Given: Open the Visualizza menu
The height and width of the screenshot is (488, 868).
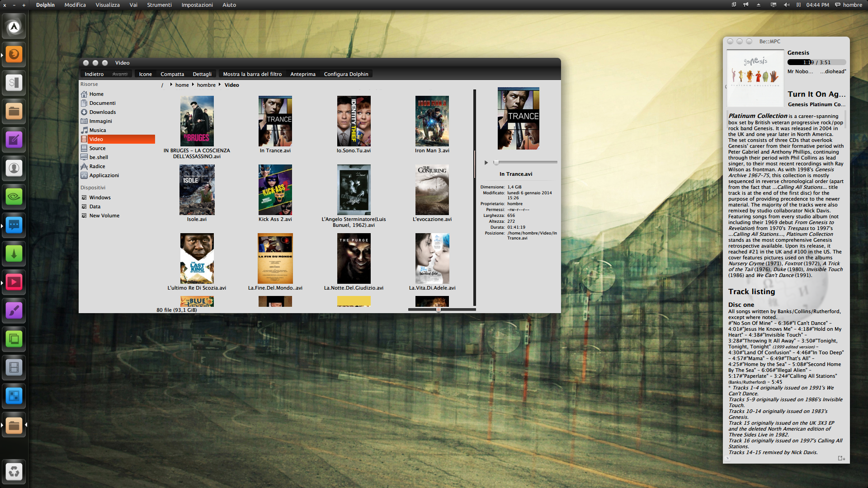Looking at the screenshot, I should coord(108,5).
